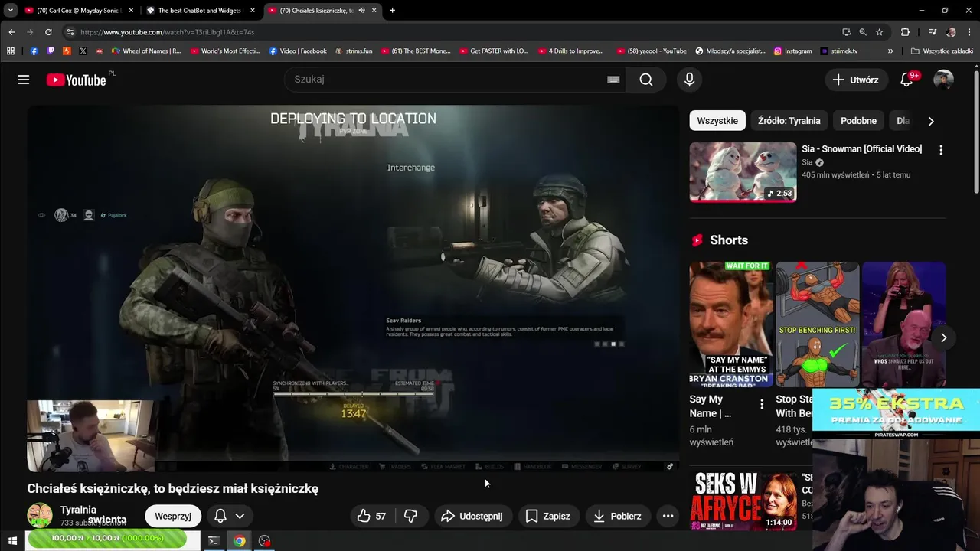Image resolution: width=980 pixels, height=551 pixels.
Task: Start voice search with the microphone
Action: (x=689, y=80)
